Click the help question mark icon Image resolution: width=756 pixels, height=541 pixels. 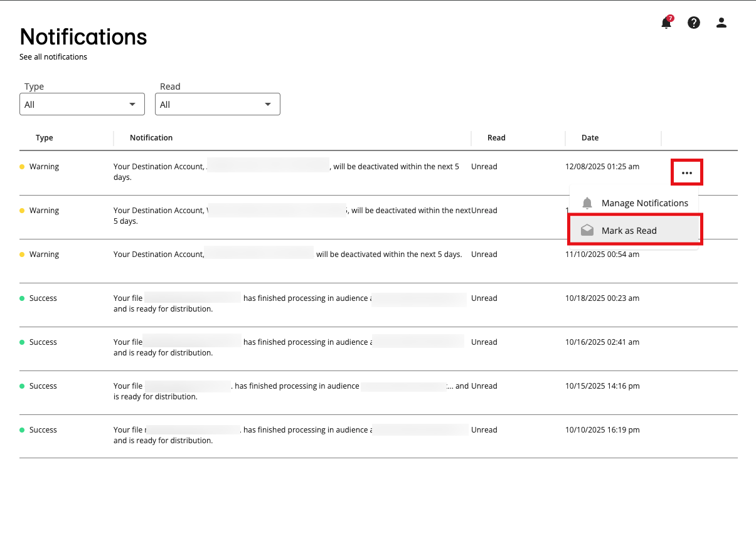coord(693,23)
